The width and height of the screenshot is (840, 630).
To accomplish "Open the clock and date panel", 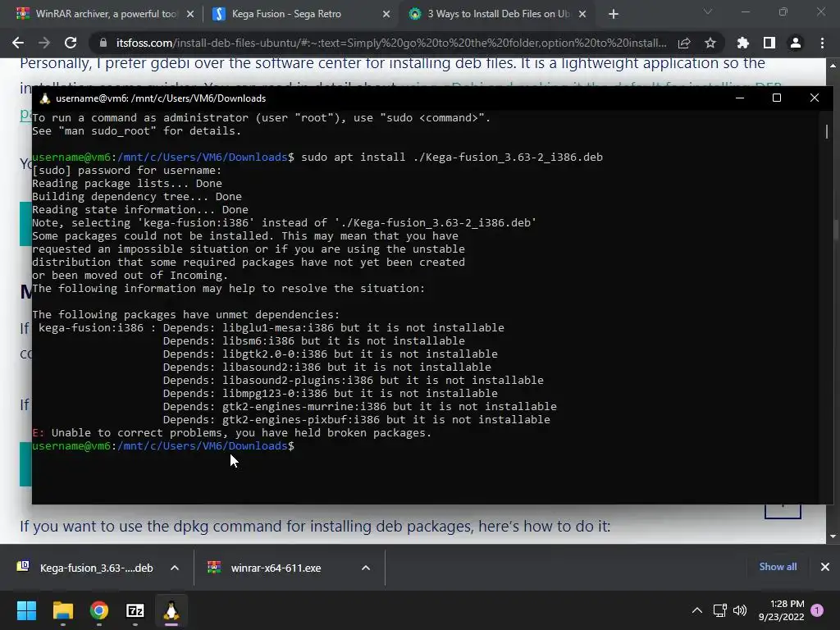I will click(781, 610).
